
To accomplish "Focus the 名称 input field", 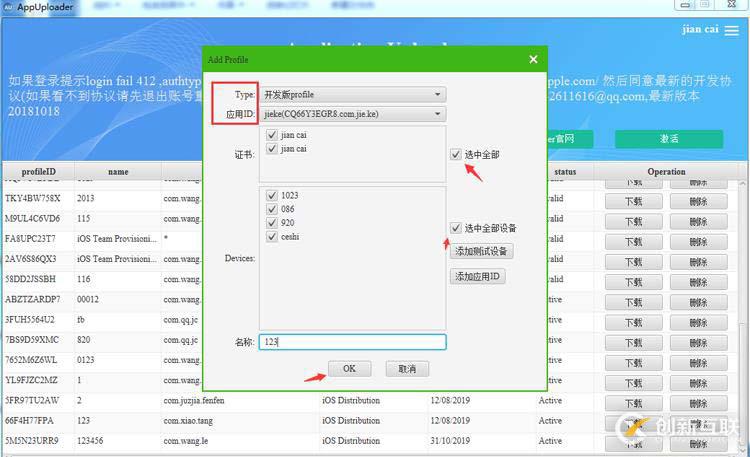I will pyautogui.click(x=353, y=342).
